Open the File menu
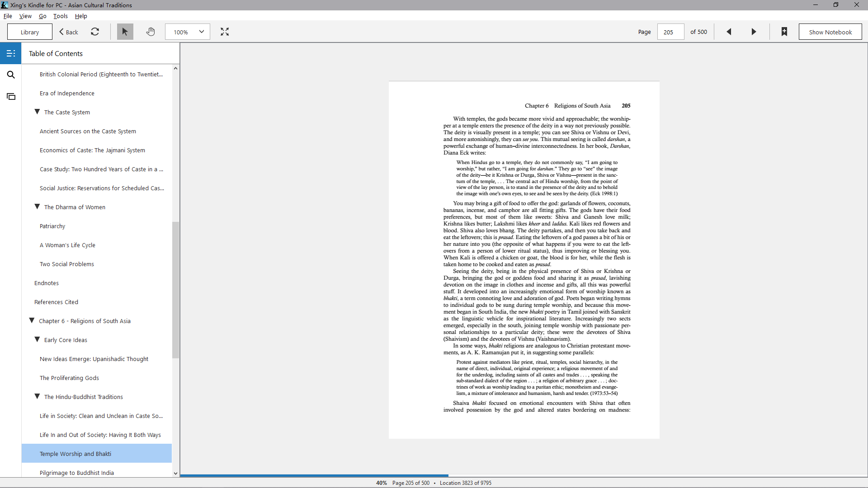This screenshot has height=488, width=868. [8, 16]
